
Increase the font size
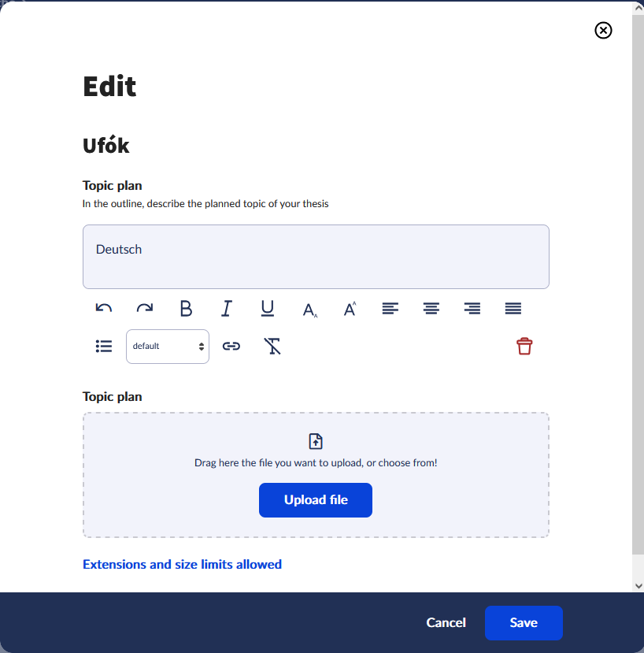350,309
